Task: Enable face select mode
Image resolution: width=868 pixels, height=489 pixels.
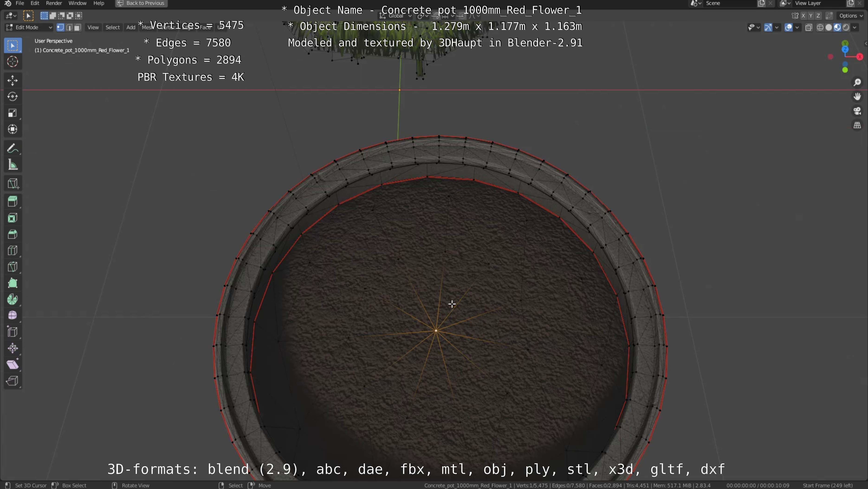Action: point(78,28)
